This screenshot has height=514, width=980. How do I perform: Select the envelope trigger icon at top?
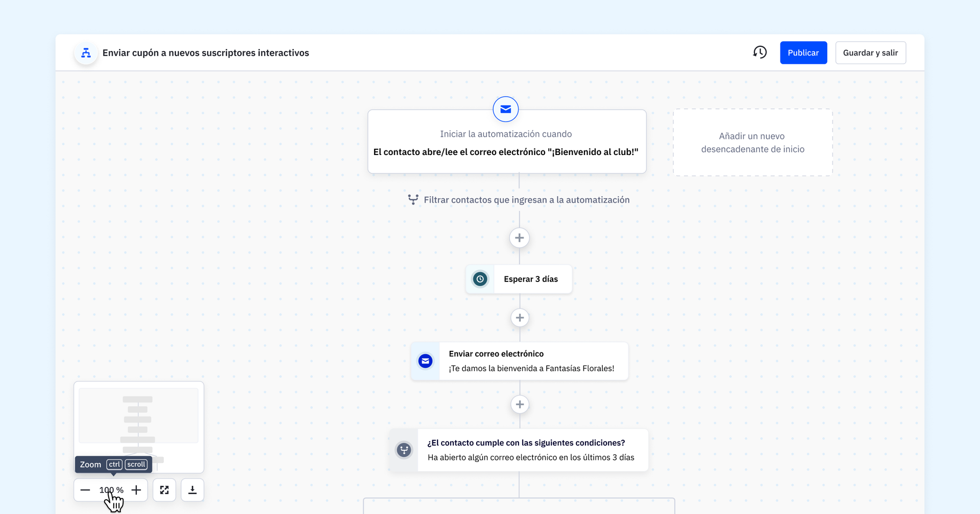tap(505, 109)
